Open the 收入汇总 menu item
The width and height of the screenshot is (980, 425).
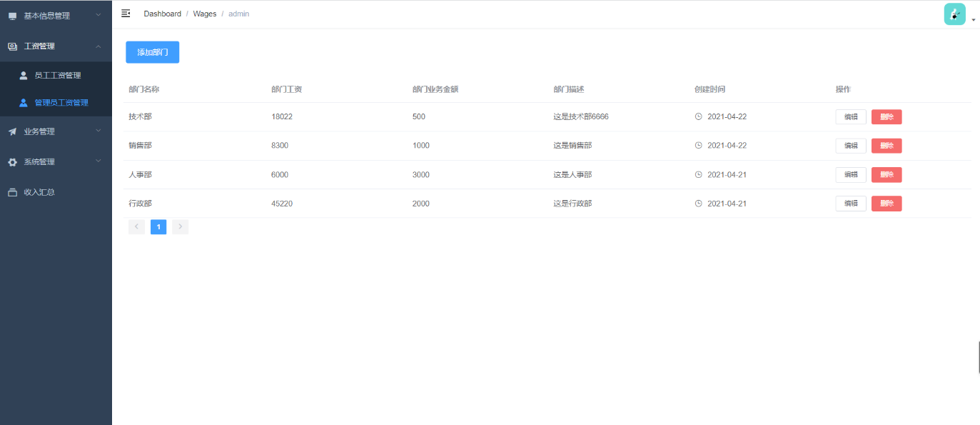point(56,192)
